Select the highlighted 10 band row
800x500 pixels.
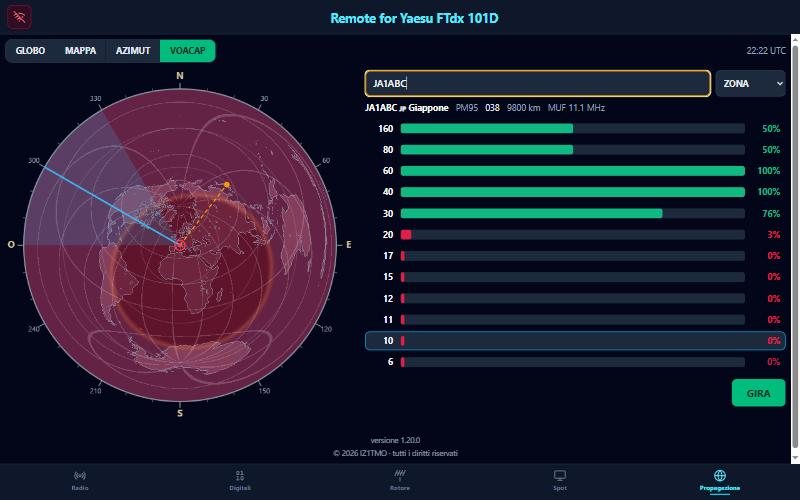tap(575, 341)
